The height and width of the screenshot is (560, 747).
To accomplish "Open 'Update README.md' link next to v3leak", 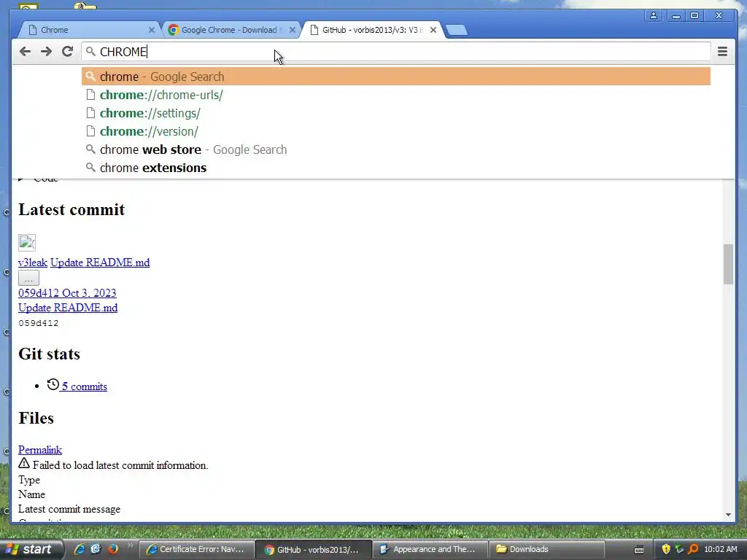I will click(x=100, y=262).
